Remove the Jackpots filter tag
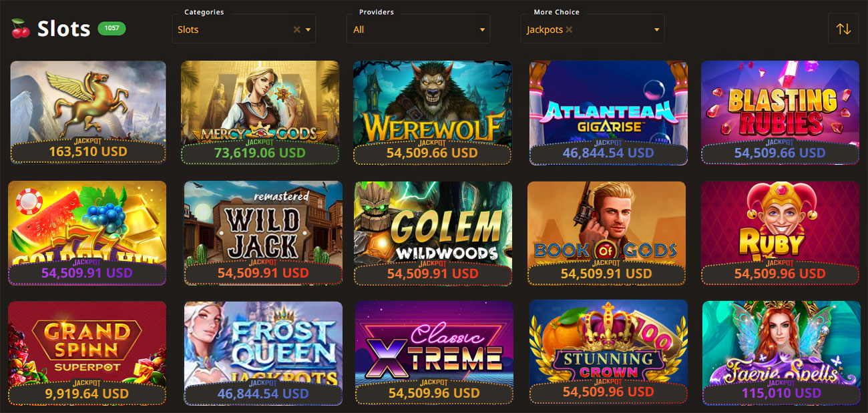This screenshot has width=868, height=413. click(569, 29)
